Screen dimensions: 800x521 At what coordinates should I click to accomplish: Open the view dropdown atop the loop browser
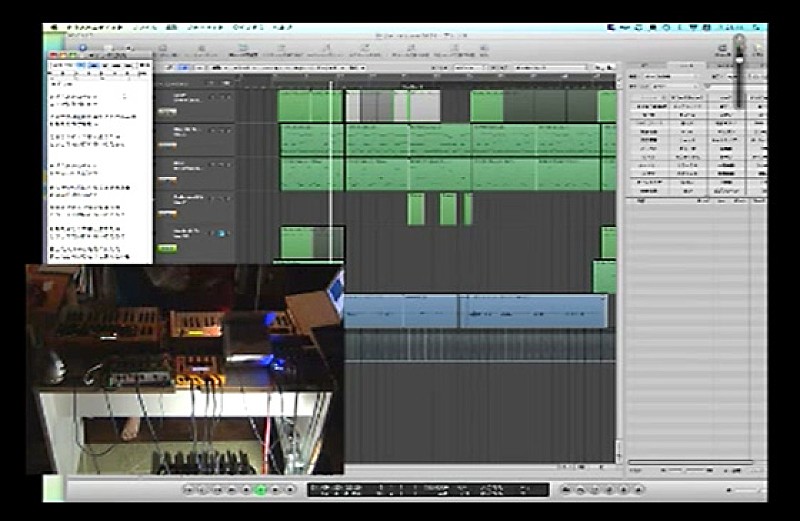pyautogui.click(x=670, y=77)
